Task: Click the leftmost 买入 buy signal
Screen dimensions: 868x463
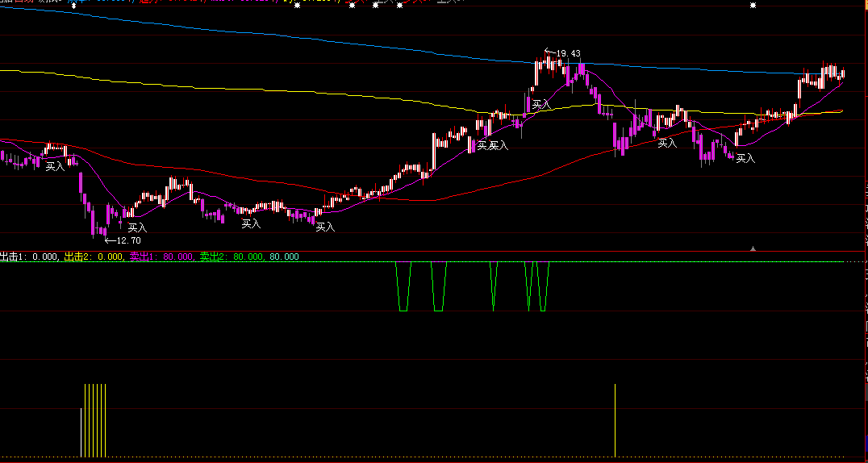Action: 55,167
